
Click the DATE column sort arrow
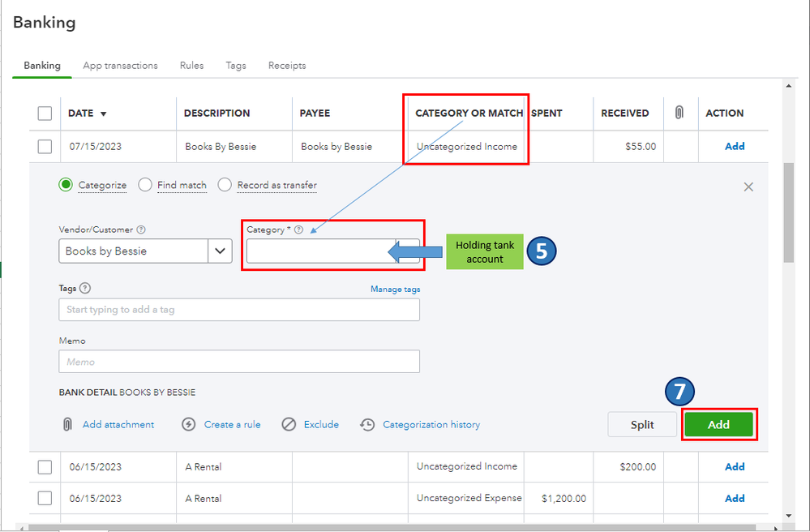pos(103,114)
